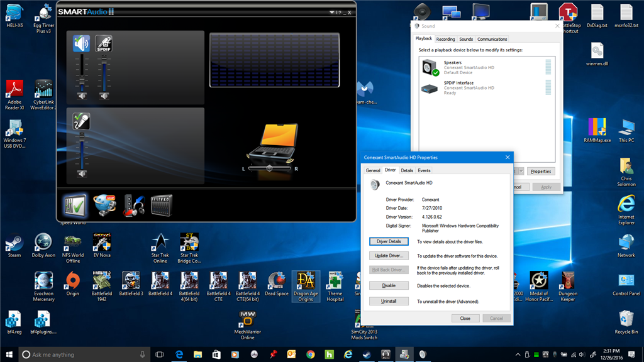Mute the SPDIF channel in SmartAudio

pos(104,96)
